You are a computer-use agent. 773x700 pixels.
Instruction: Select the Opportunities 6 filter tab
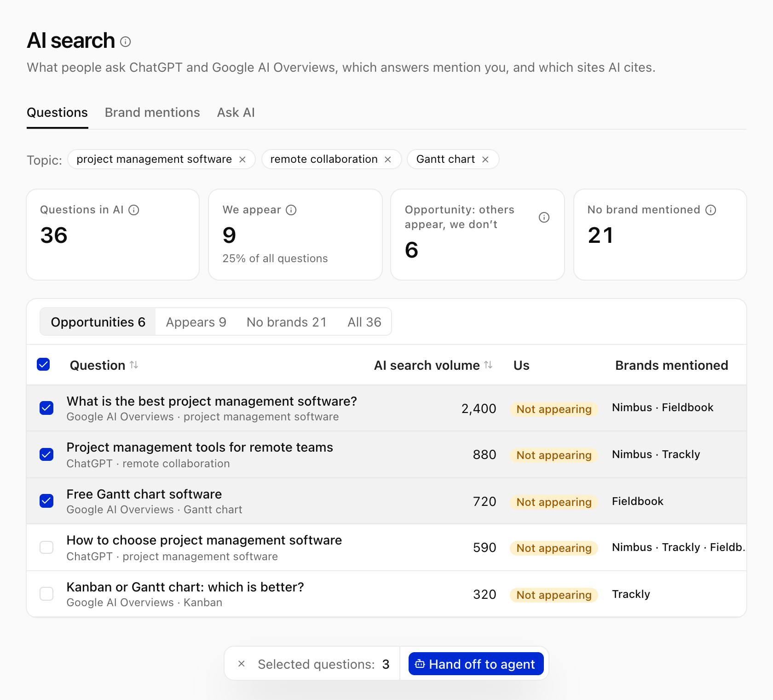point(98,322)
